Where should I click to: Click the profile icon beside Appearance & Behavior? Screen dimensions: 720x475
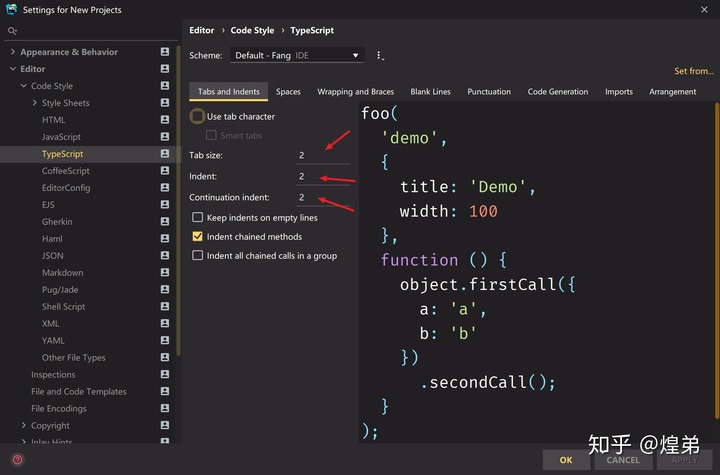(165, 51)
